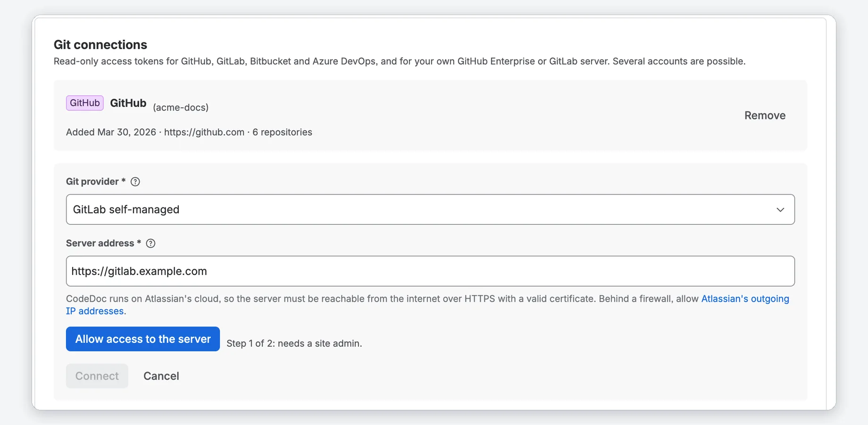Click 'Added Mar 30, 2026' details line

(189, 132)
